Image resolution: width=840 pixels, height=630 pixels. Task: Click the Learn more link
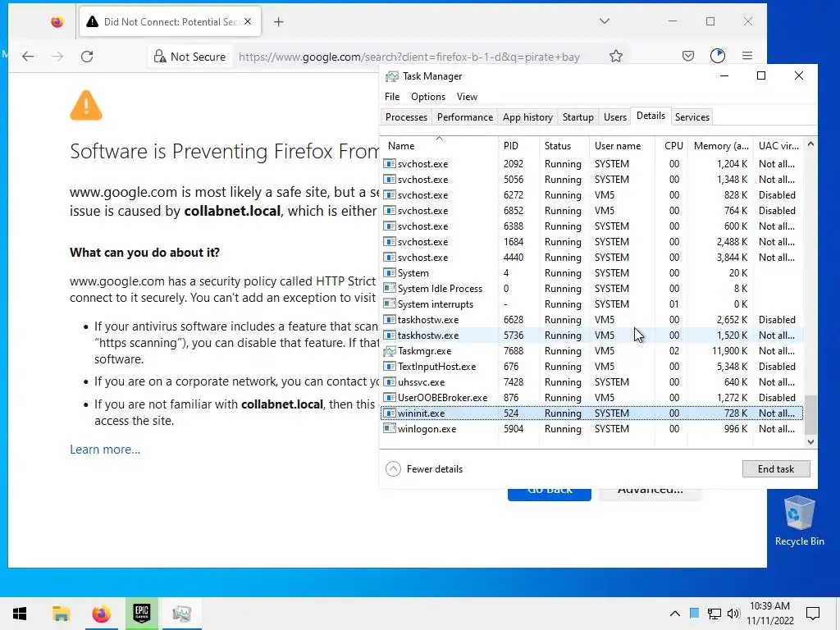[105, 450]
